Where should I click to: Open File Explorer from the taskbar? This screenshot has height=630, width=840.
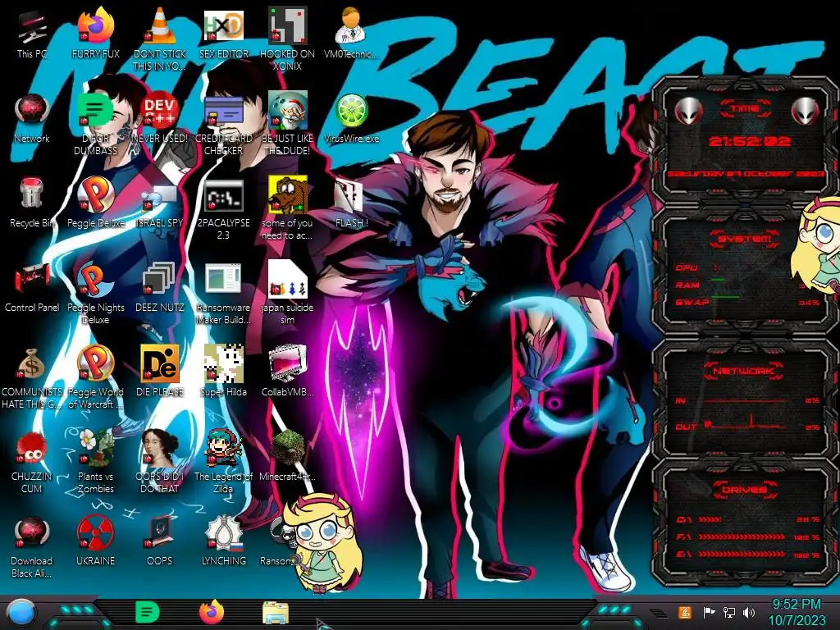[276, 613]
